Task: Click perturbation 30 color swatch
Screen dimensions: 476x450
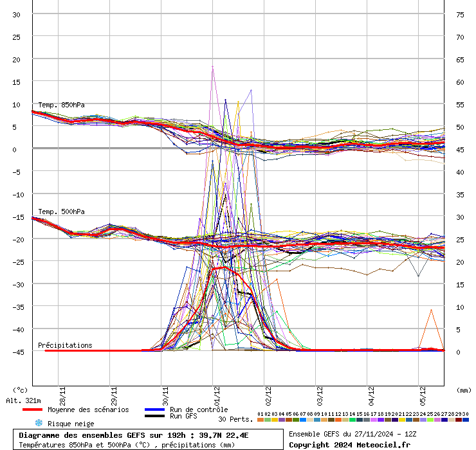Action: [x=466, y=420]
